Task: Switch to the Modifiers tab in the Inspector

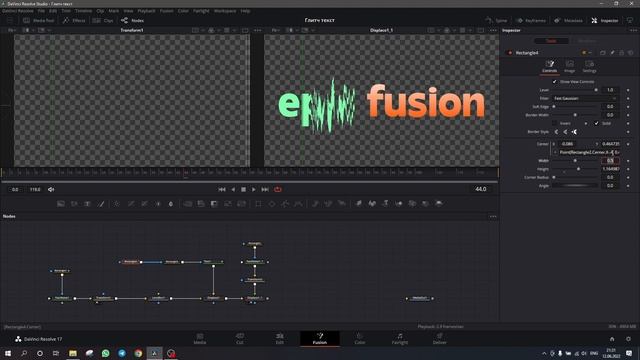Action: pos(587,41)
